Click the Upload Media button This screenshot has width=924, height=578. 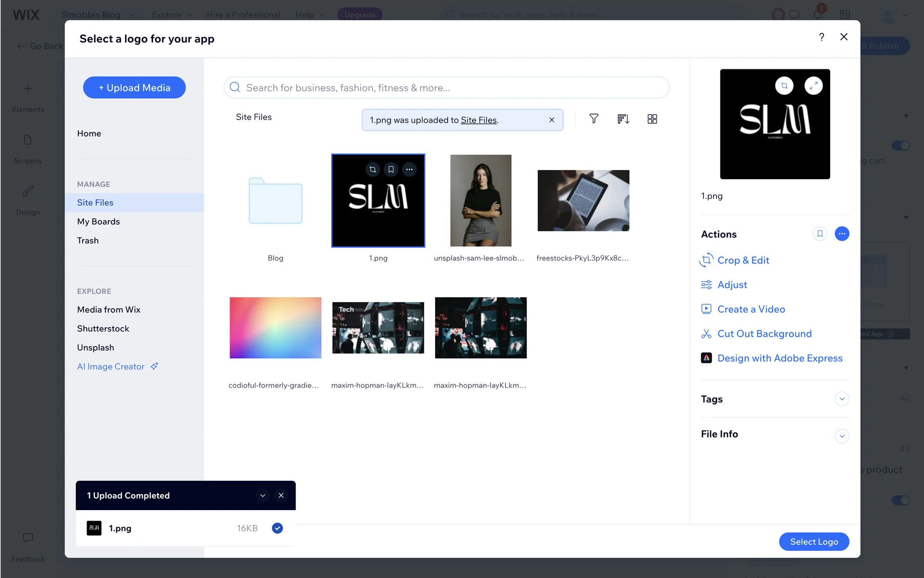click(134, 88)
